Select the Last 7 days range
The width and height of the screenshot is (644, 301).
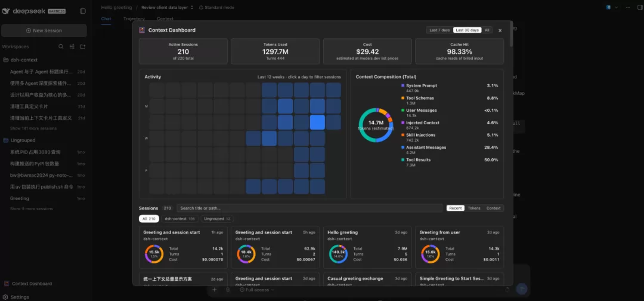click(x=439, y=30)
